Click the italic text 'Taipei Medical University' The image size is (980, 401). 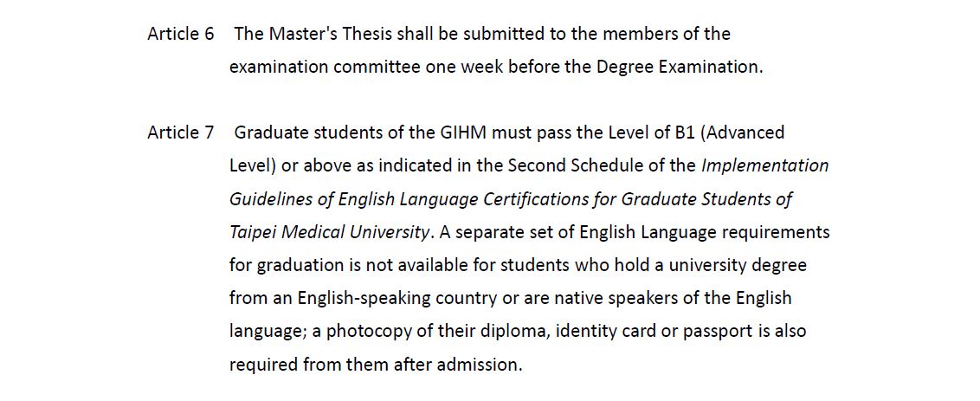click(329, 233)
